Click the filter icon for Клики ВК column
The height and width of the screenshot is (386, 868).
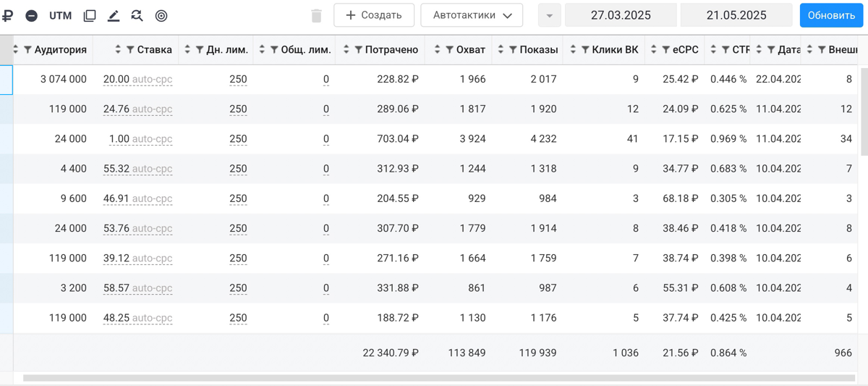[585, 50]
